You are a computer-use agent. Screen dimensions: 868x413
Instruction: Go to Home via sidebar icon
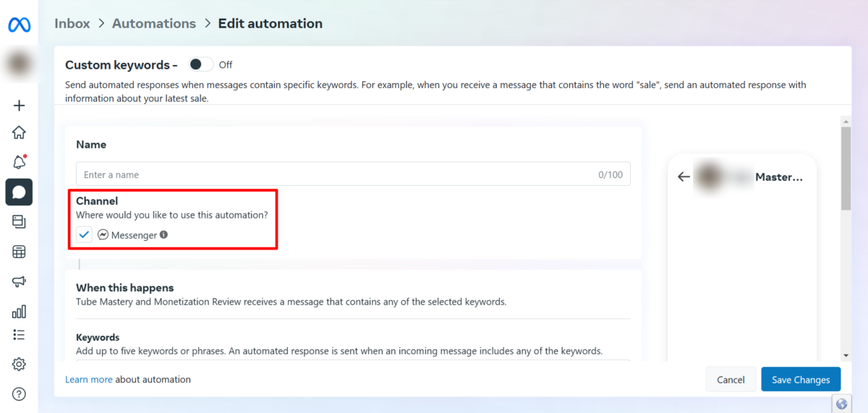point(20,132)
